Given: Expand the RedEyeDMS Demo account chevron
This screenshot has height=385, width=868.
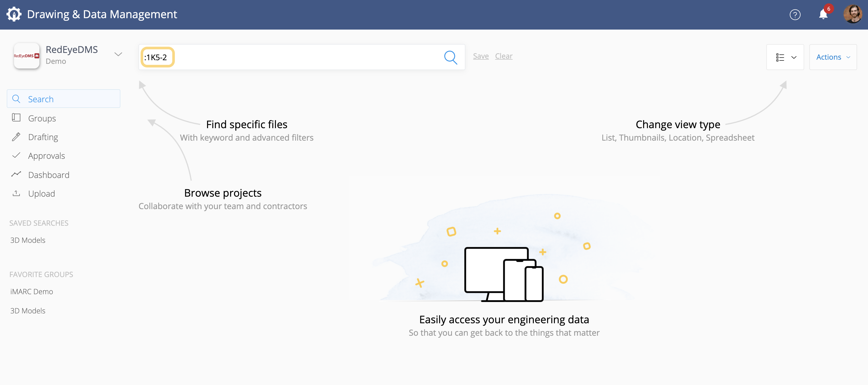Looking at the screenshot, I should pos(118,54).
